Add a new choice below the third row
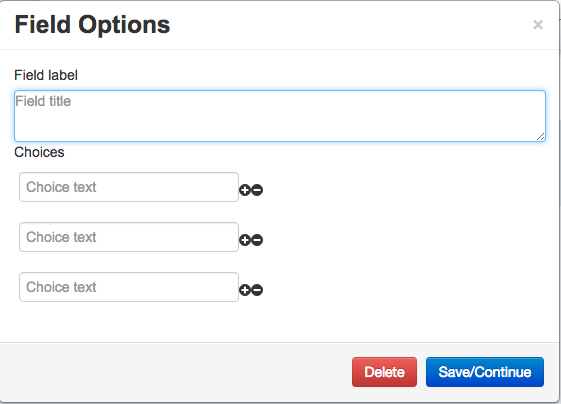The width and height of the screenshot is (561, 404). click(245, 290)
